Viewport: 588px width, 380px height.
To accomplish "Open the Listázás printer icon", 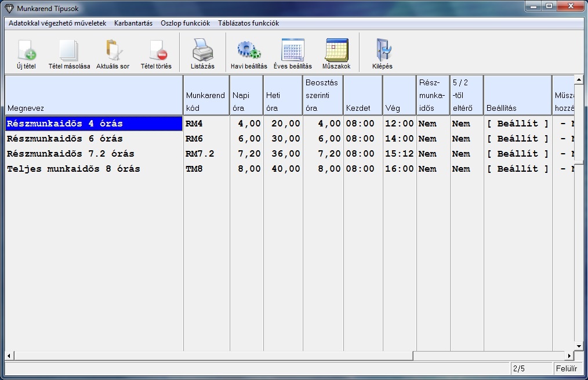I will (x=202, y=51).
